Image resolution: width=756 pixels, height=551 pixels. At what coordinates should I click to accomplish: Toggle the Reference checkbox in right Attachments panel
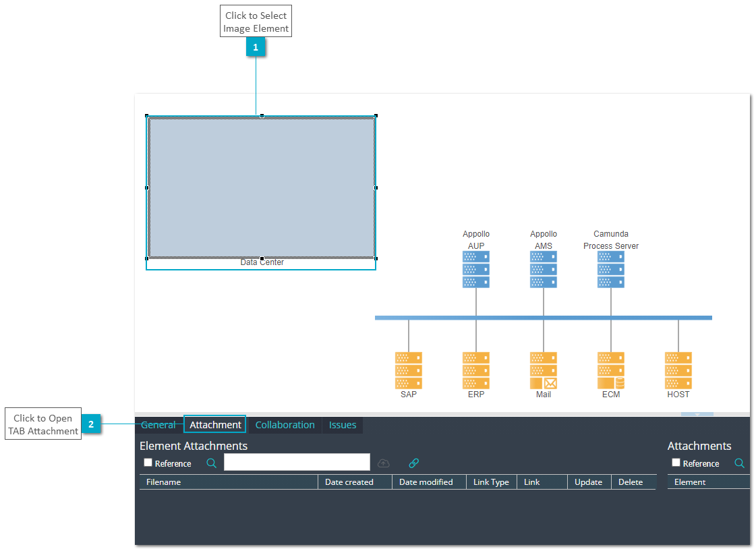point(676,463)
